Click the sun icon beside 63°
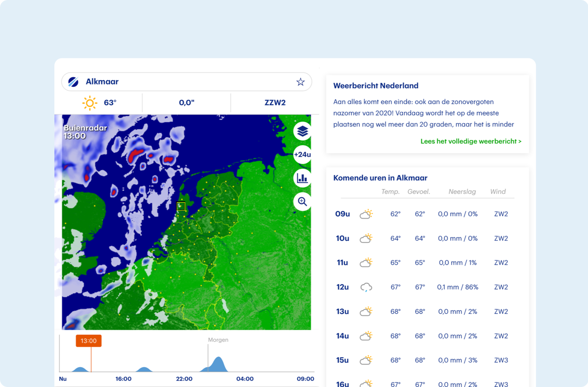Screen dimensions: 588x387 click(x=89, y=103)
